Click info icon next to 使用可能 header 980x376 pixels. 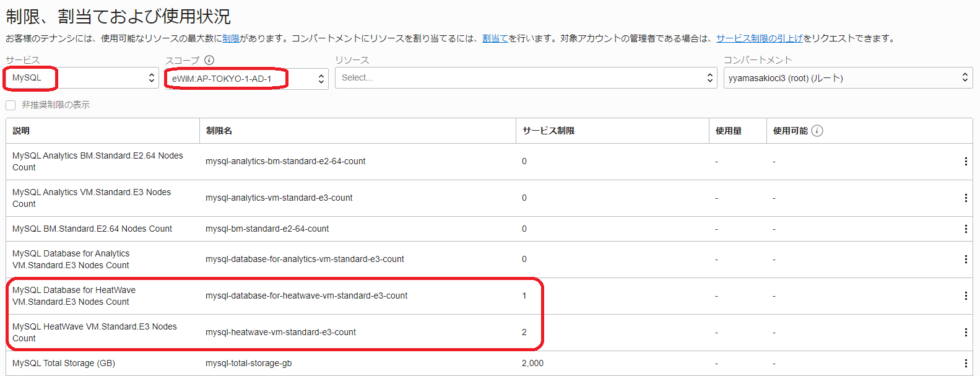click(x=817, y=131)
